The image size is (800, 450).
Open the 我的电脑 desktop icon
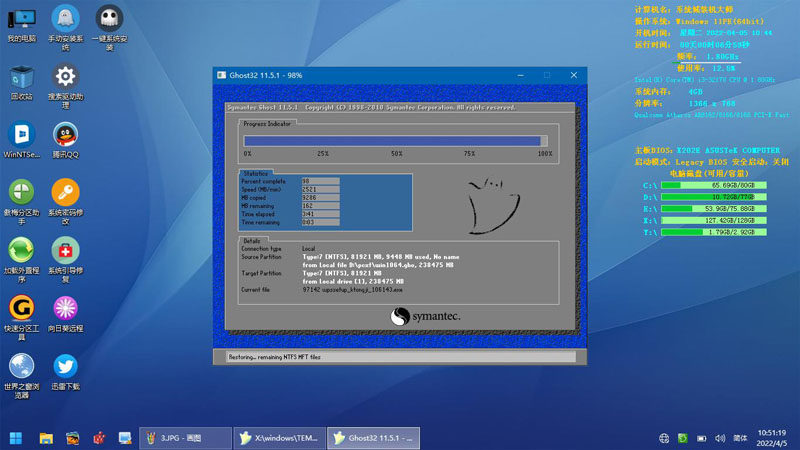[x=21, y=25]
